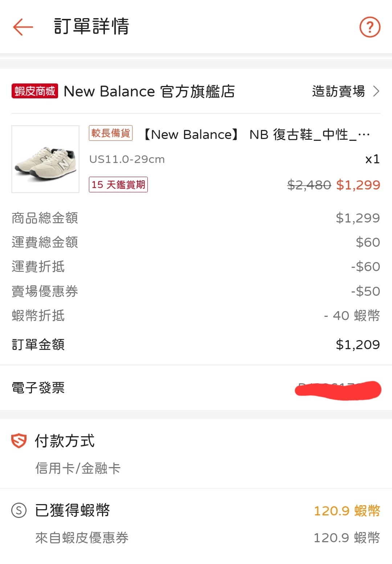Tap the 信用卡/金融卡 payment entry
The image size is (392, 564).
78,468
